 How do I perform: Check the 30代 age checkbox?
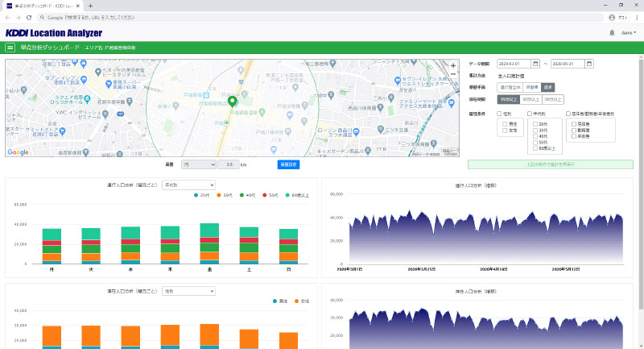(x=535, y=131)
